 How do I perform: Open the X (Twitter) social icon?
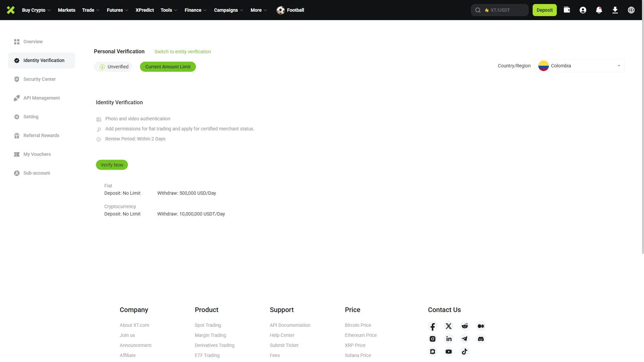449,326
